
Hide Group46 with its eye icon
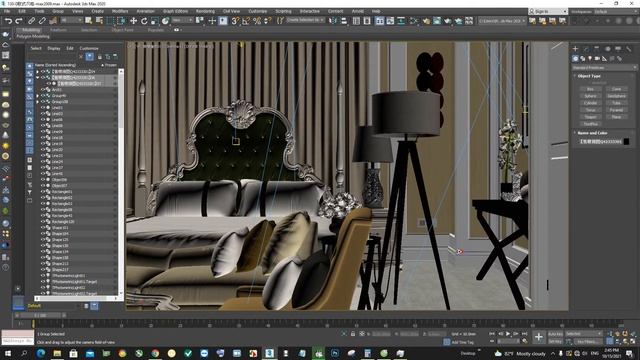click(x=42, y=96)
